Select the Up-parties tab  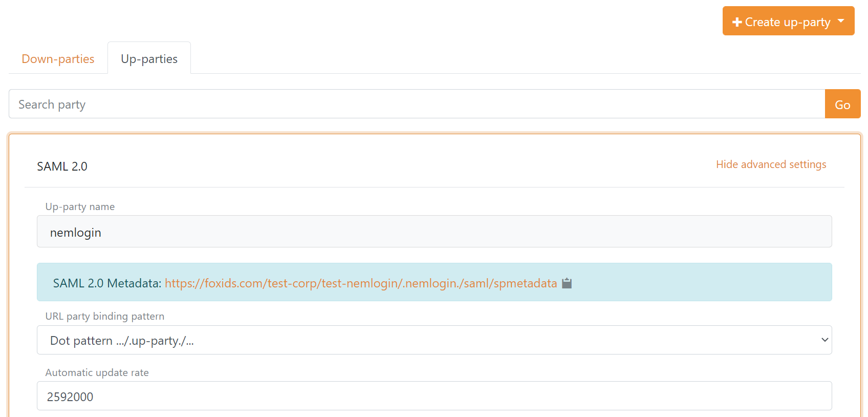click(x=149, y=59)
